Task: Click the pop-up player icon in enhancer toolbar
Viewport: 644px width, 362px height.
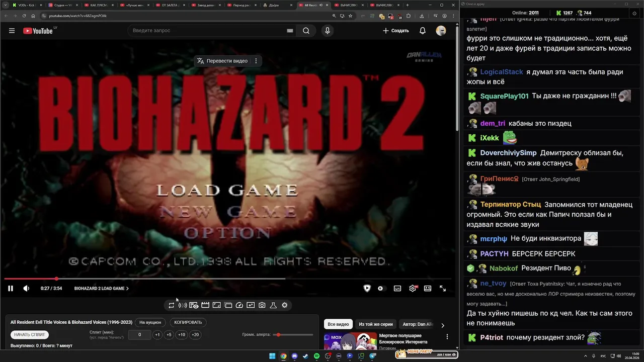Action: (228, 305)
